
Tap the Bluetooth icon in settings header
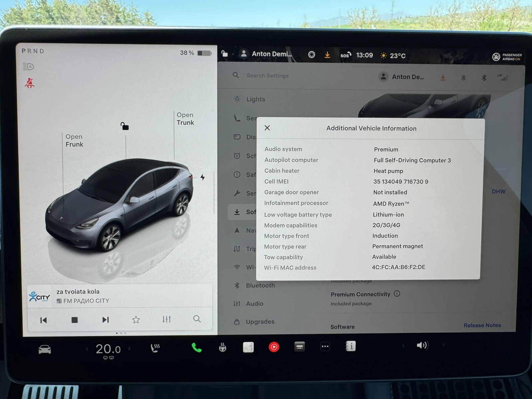click(484, 77)
